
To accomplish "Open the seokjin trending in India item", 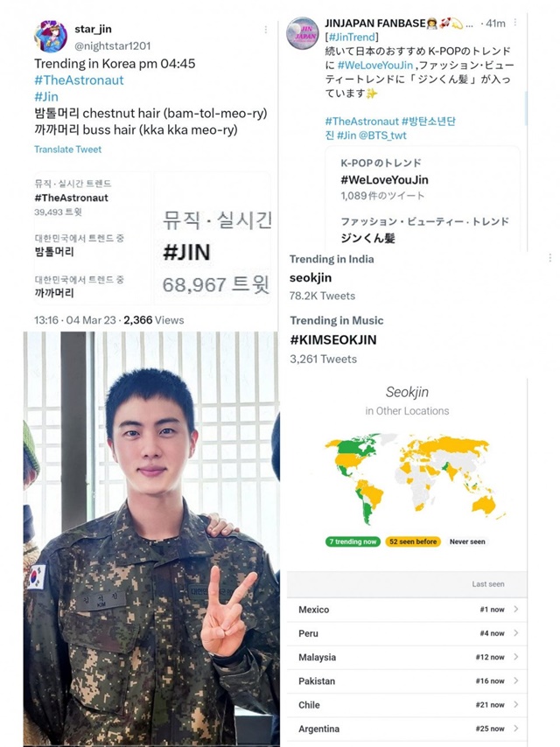I will click(x=311, y=278).
